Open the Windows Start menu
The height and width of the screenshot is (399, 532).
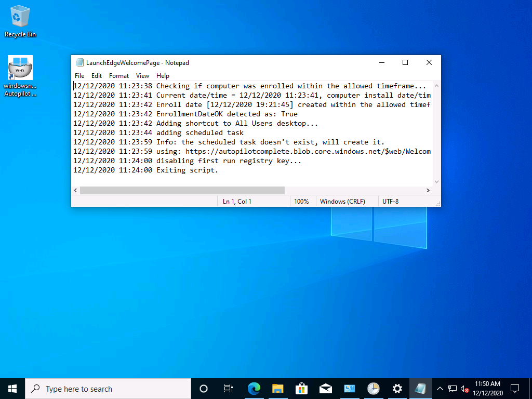[12, 389]
